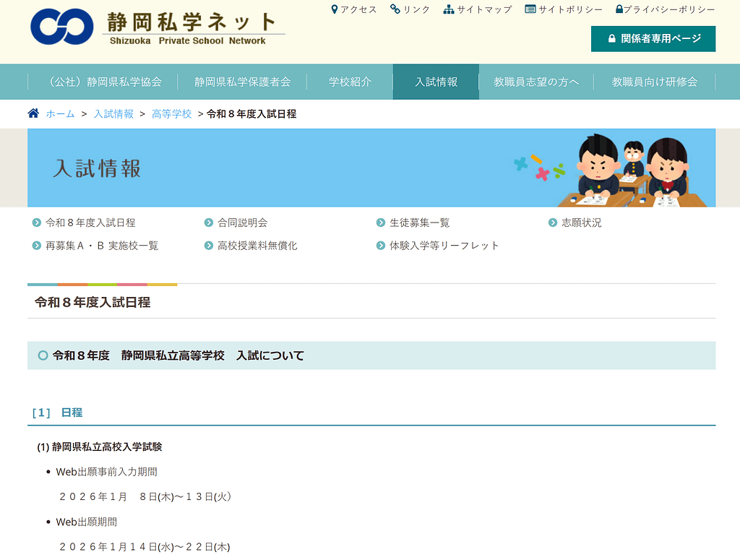740x560 pixels.
Task: Click the access map pin icon
Action: click(335, 9)
